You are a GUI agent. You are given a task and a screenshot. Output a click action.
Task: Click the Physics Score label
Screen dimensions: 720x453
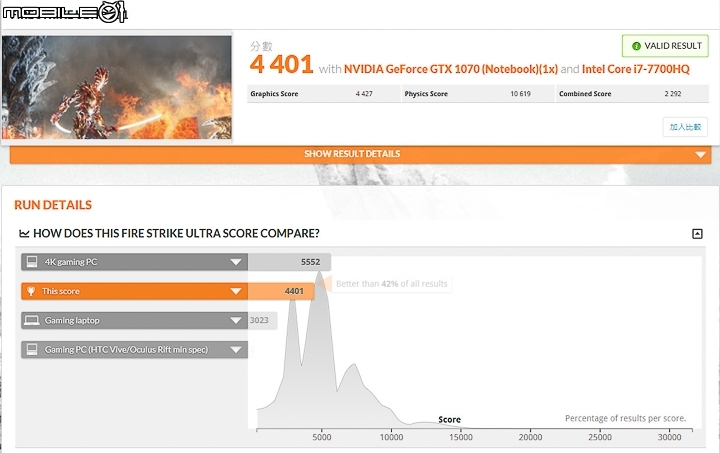[426, 94]
